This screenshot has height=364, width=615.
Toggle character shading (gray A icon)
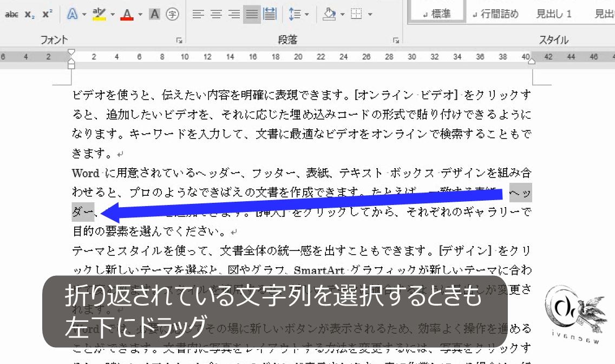[x=155, y=15]
